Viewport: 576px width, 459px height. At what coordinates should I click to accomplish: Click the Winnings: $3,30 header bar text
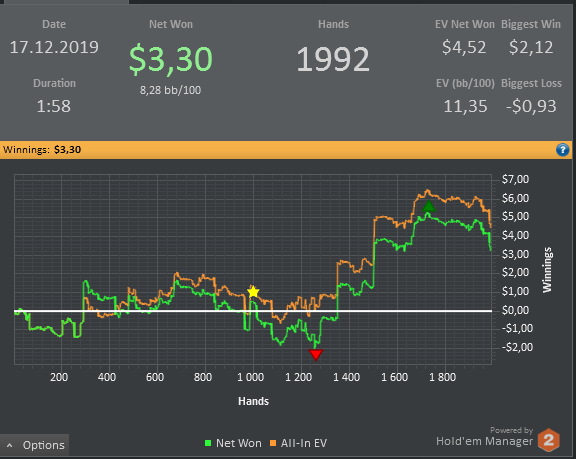(42, 150)
